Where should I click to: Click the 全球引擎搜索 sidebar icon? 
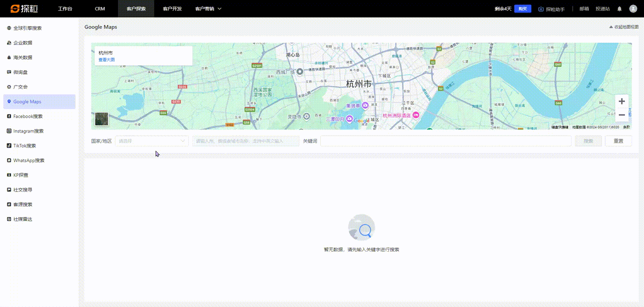(x=9, y=28)
